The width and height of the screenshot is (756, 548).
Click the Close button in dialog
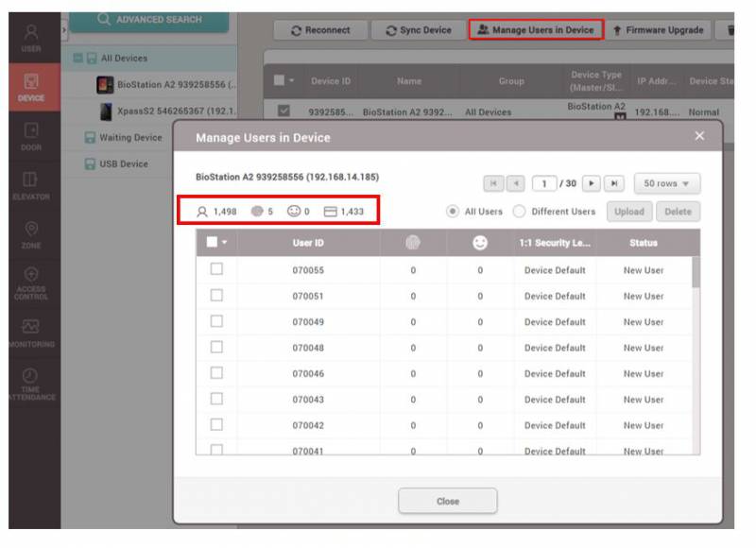[447, 502]
